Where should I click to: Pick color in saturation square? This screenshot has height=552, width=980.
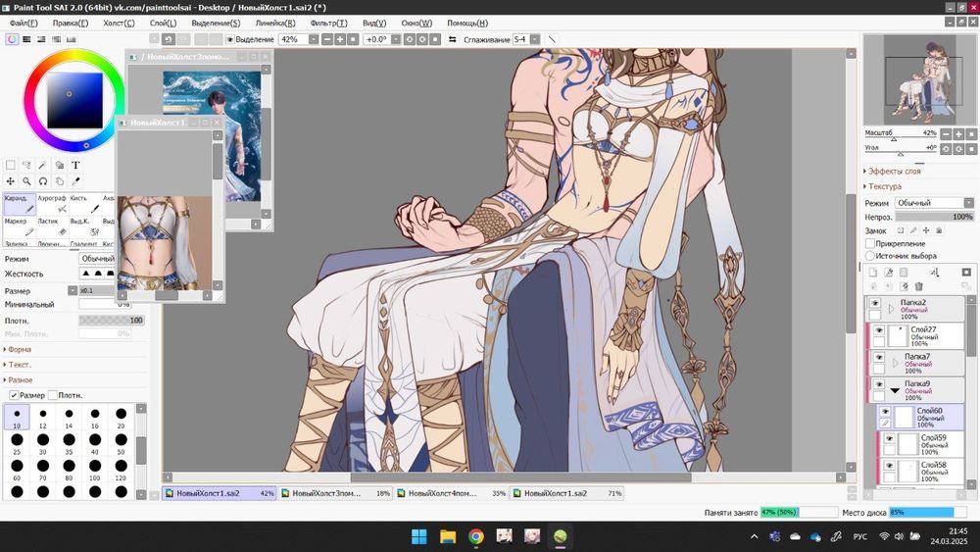tap(74, 100)
